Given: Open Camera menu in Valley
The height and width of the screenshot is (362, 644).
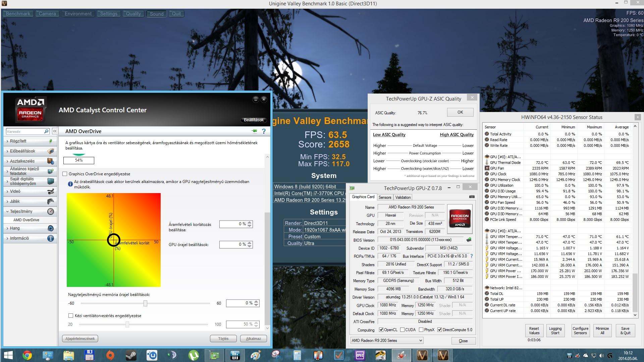Looking at the screenshot, I should (x=47, y=14).
